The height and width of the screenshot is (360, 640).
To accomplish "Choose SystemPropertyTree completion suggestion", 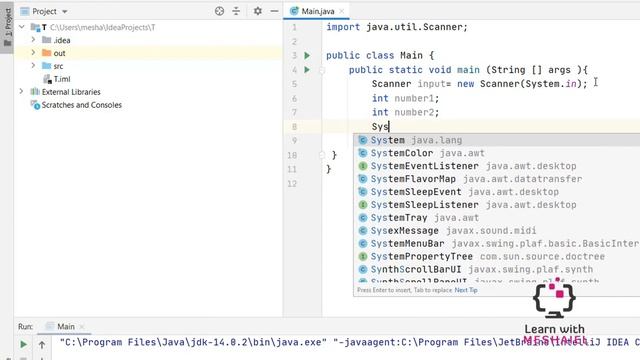I will click(496, 256).
